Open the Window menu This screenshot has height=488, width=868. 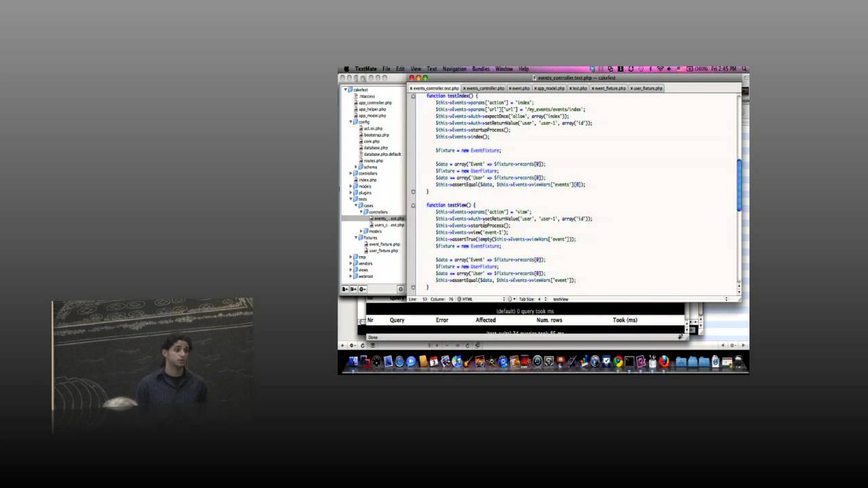pos(504,69)
